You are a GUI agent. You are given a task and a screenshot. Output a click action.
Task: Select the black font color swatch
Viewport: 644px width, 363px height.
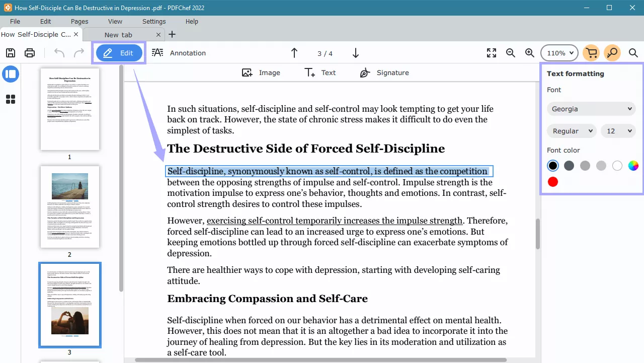tap(552, 166)
